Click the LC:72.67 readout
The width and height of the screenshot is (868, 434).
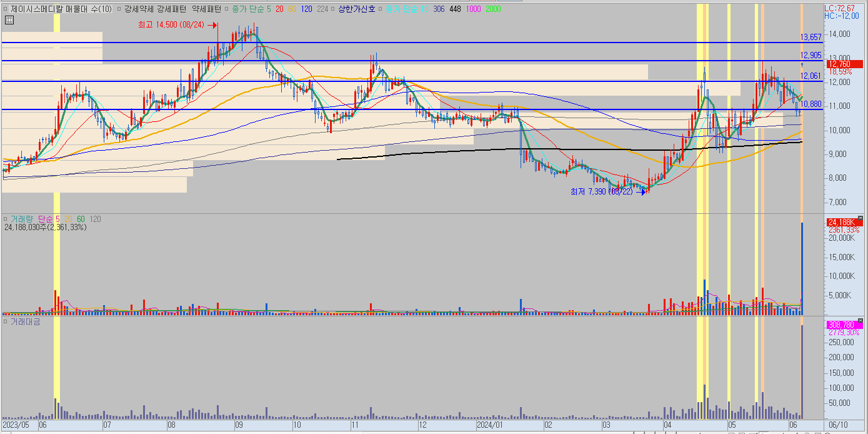[840, 8]
